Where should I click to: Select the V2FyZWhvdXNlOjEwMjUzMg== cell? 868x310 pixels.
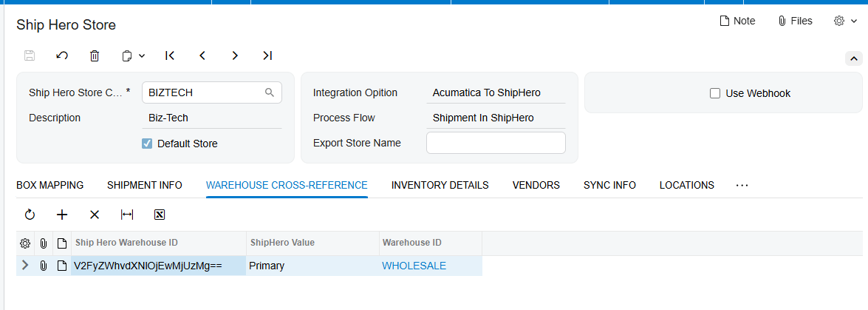pyautogui.click(x=159, y=266)
